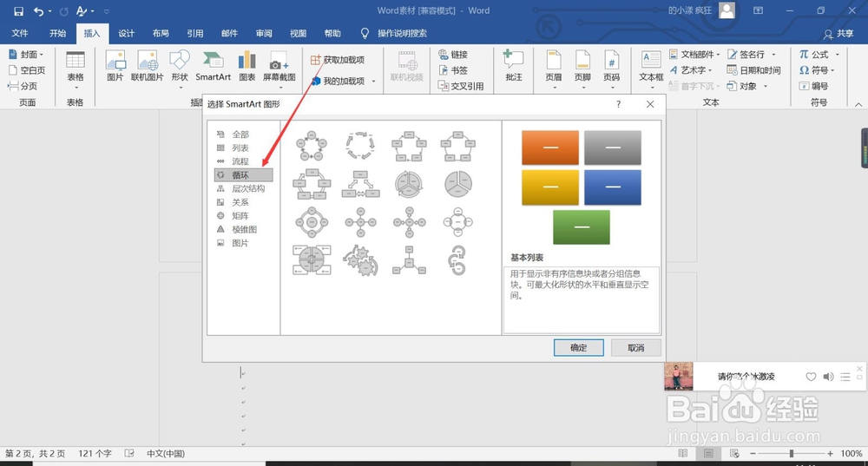Switch to the 引用 References tab
868x466 pixels.
point(194,33)
